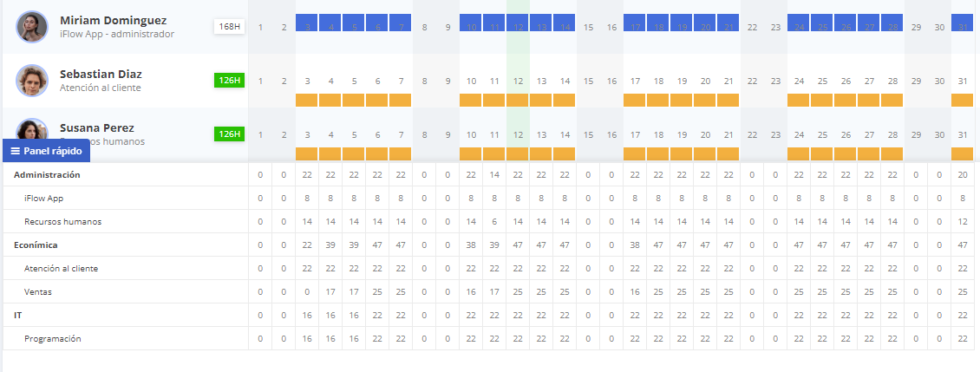
Task: Select Susana's orange shift on day 31
Action: tap(962, 153)
